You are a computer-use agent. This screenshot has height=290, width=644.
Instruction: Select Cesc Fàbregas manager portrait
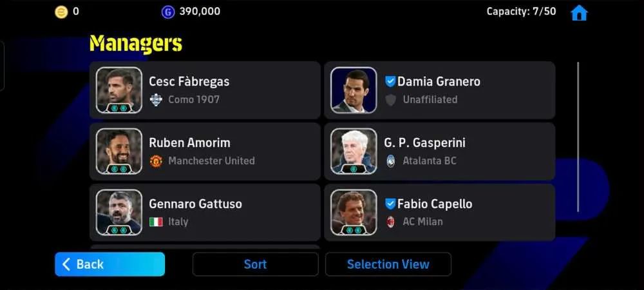119,90
